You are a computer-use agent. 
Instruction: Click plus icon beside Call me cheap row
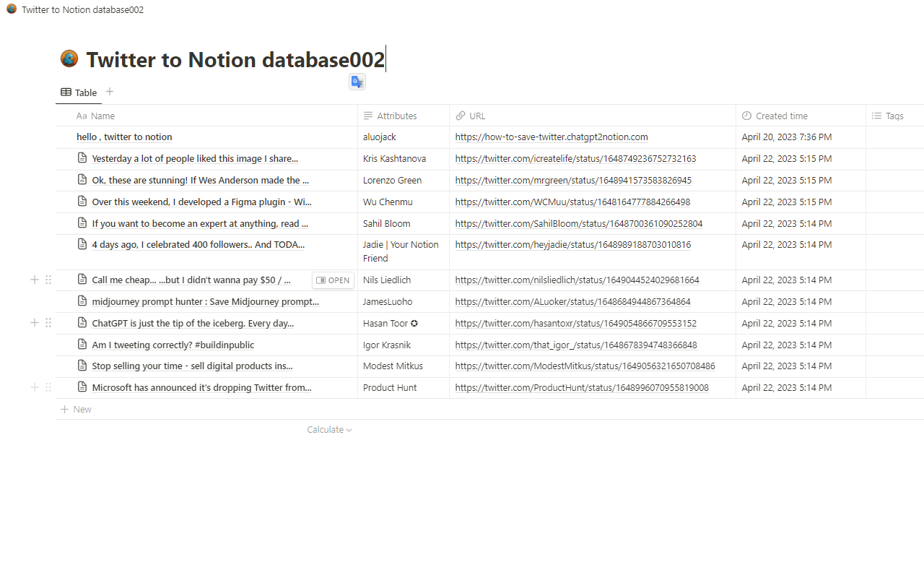coord(34,280)
